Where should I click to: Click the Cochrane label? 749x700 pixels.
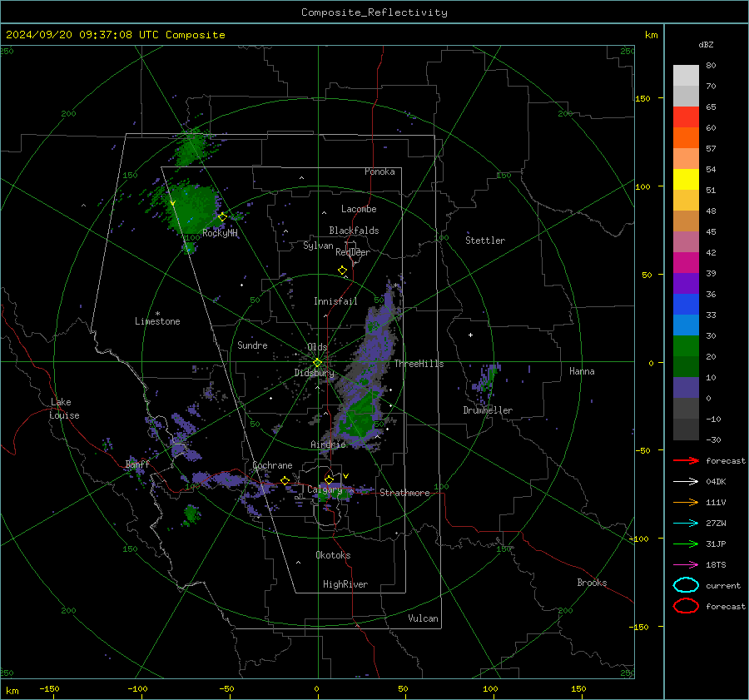[272, 465]
